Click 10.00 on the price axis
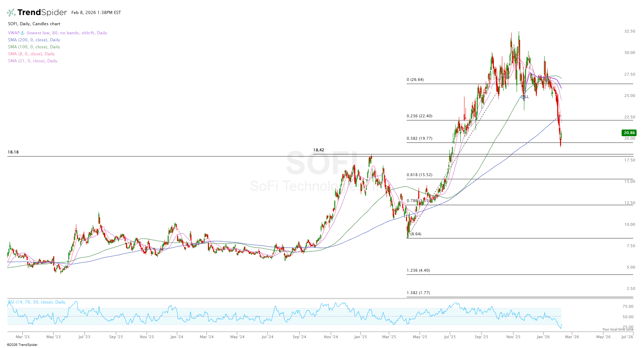The image size is (644, 348). tap(630, 225)
